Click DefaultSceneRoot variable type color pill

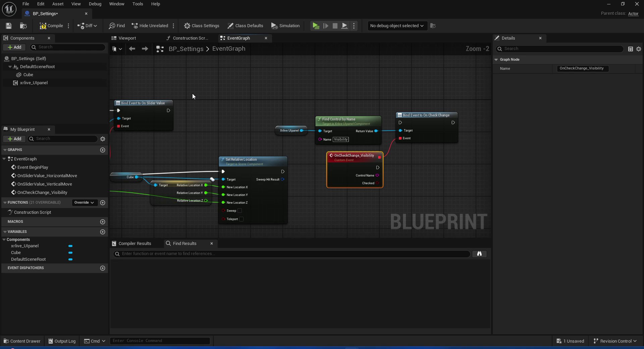pos(70,259)
